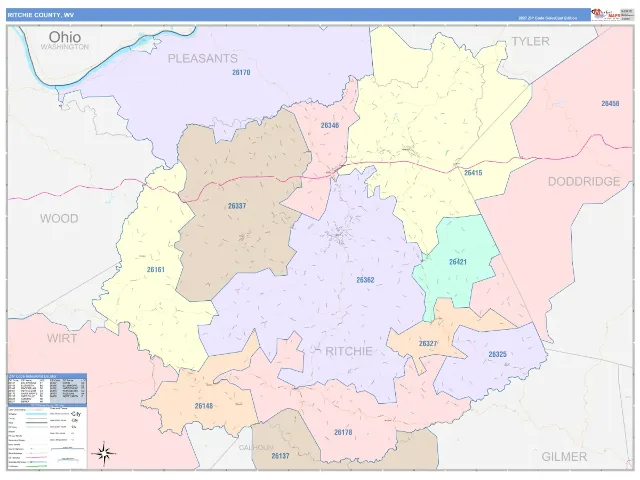Select the 'GILMER' county label
This screenshot has width=640, height=480.
pos(564,456)
